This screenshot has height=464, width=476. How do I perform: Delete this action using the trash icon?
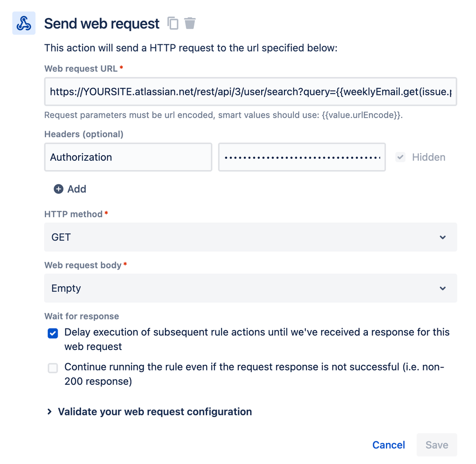(x=190, y=23)
